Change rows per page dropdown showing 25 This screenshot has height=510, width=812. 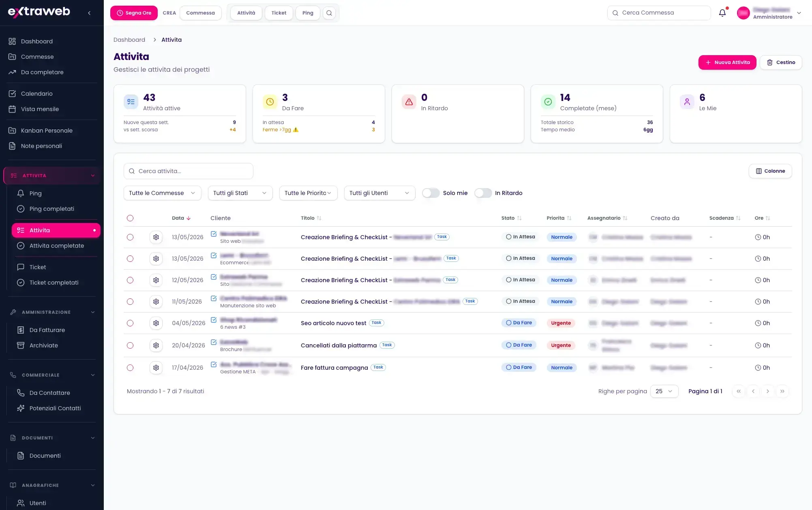tap(664, 391)
